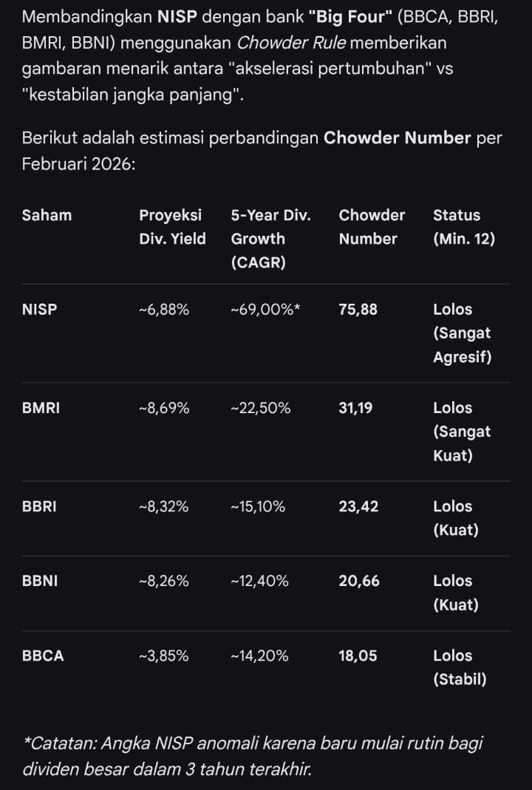
Task: Select the NISP row label
Action: (x=39, y=310)
